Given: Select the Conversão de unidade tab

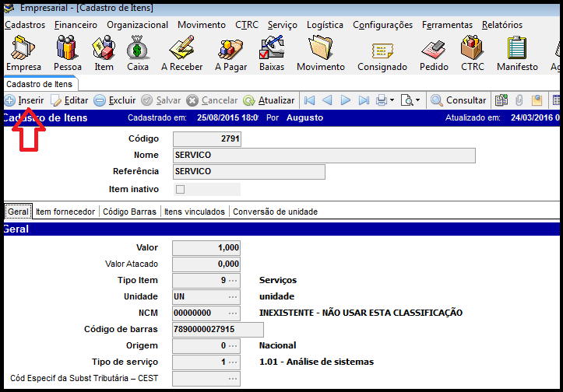Looking at the screenshot, I should (275, 212).
